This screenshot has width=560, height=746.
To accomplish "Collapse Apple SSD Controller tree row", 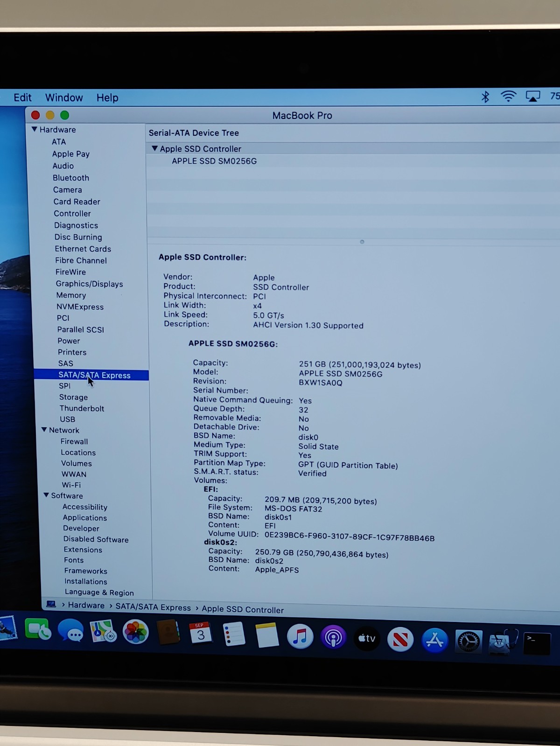I will [x=154, y=148].
